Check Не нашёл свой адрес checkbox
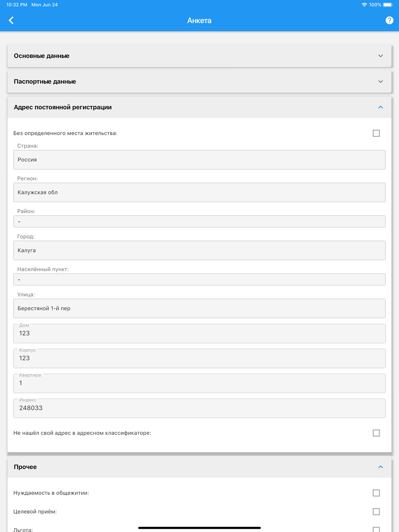 coord(376,433)
